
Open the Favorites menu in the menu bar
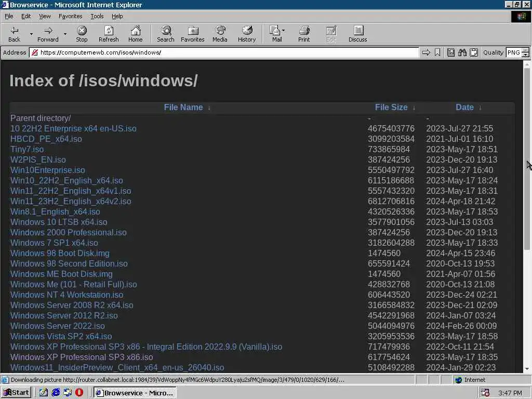[70, 16]
